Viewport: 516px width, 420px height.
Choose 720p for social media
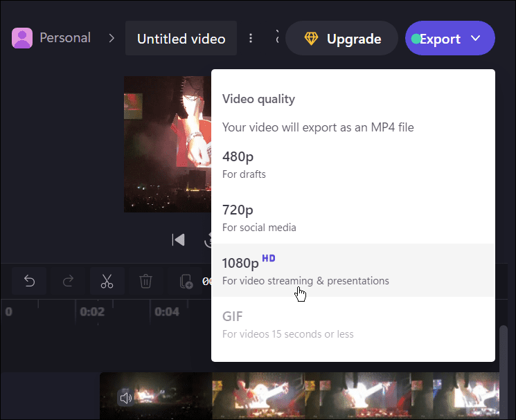[x=353, y=217]
